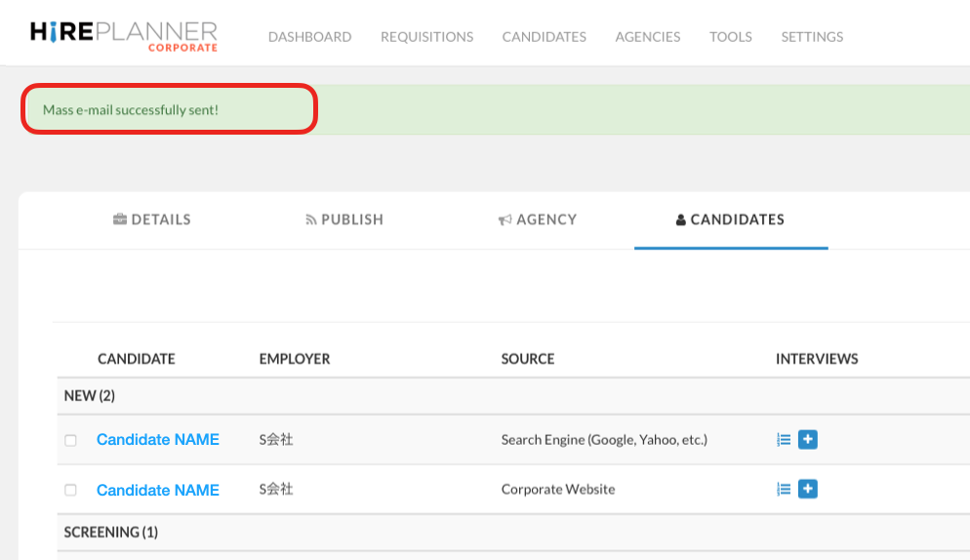Collapse the NEW (2) candidate group
This screenshot has width=970, height=560.
pos(90,396)
